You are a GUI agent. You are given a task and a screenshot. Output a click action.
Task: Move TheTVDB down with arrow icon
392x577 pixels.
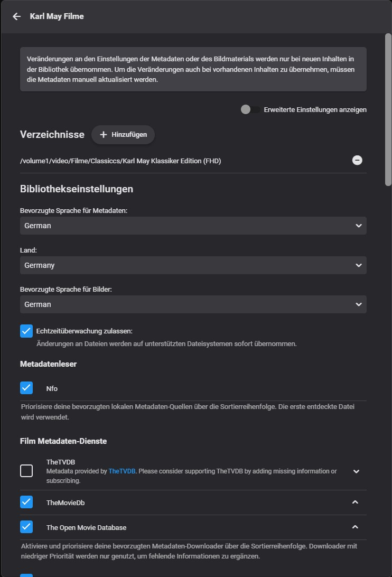click(x=356, y=471)
